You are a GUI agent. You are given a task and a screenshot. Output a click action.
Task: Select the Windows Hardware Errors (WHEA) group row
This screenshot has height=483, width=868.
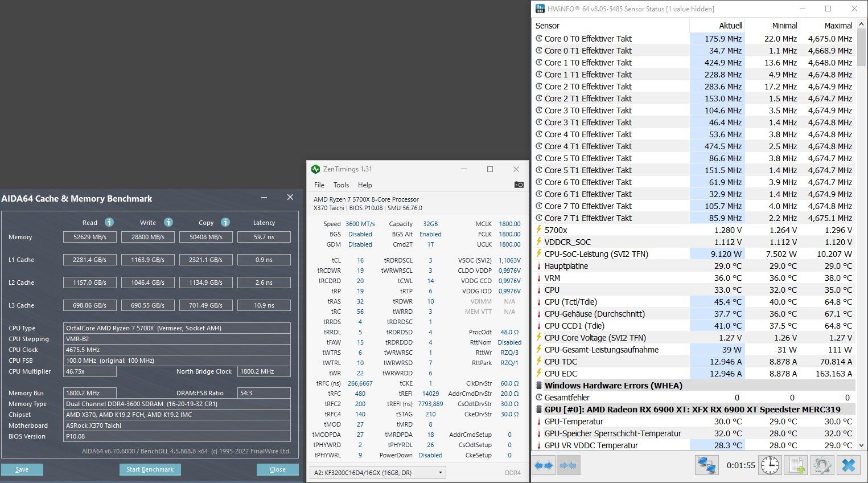tap(694, 386)
